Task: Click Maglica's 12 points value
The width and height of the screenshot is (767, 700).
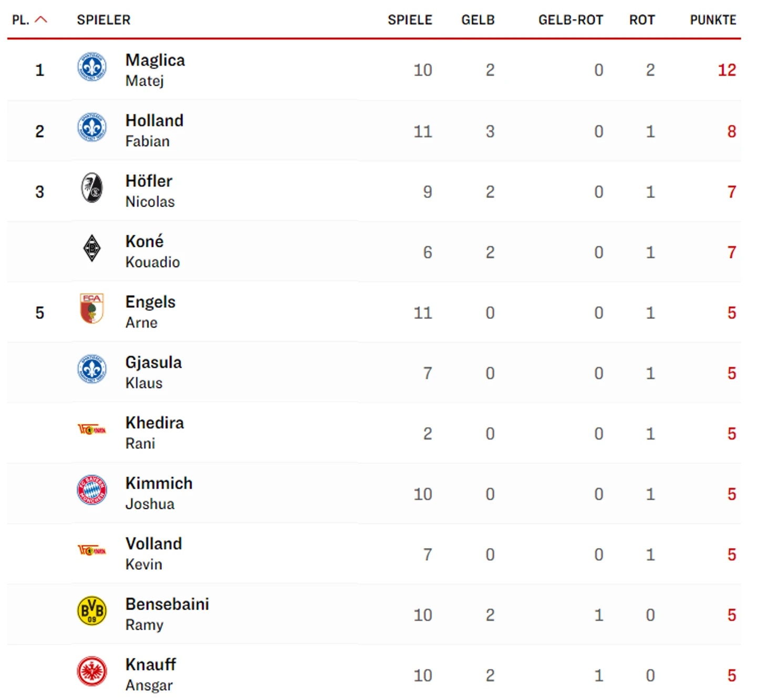Action: (727, 70)
